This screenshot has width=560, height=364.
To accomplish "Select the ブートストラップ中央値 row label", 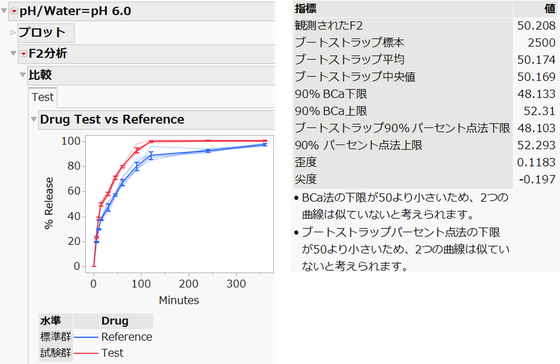I will [x=355, y=77].
